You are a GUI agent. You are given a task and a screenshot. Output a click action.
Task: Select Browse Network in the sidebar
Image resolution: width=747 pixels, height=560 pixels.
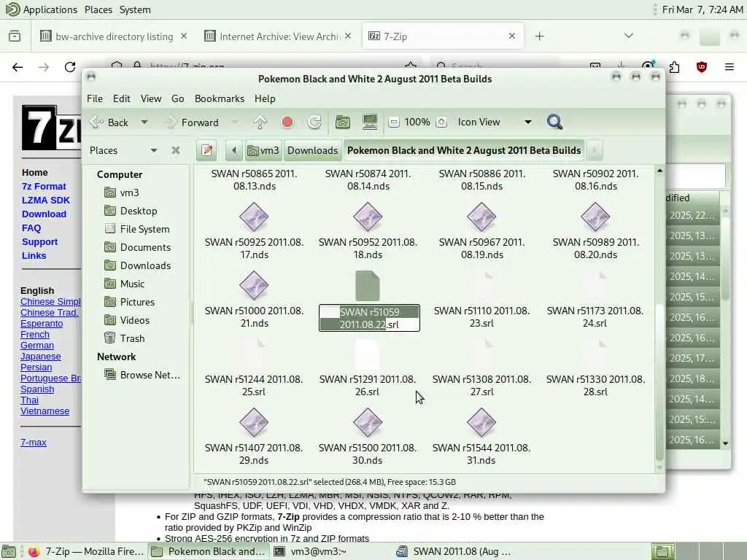(x=150, y=375)
